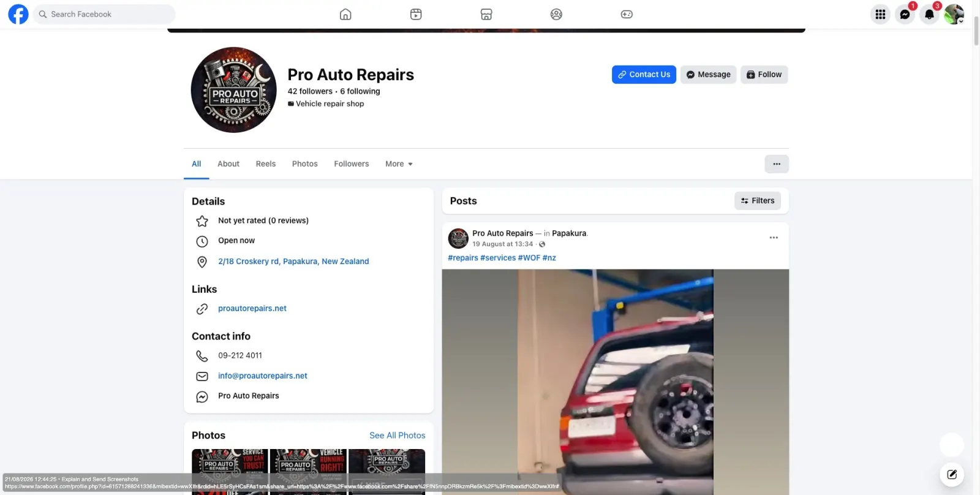The image size is (980, 495).
Task: Open the page options three-dot button
Action: 777,164
